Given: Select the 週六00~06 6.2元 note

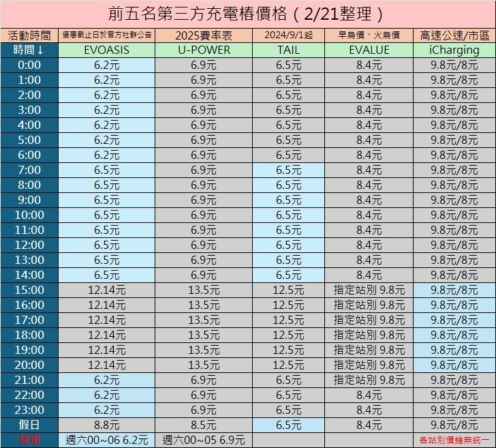Looking at the screenshot, I should coord(106,440).
